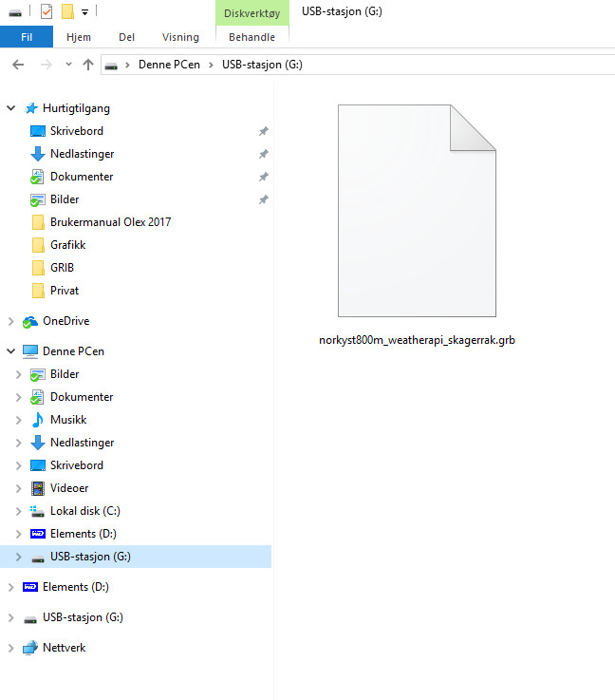Screen dimensions: 615x700
Task: Select the norkyst800m_weatherapi_skagerrak.grb file thumbnail
Action: 417,211
